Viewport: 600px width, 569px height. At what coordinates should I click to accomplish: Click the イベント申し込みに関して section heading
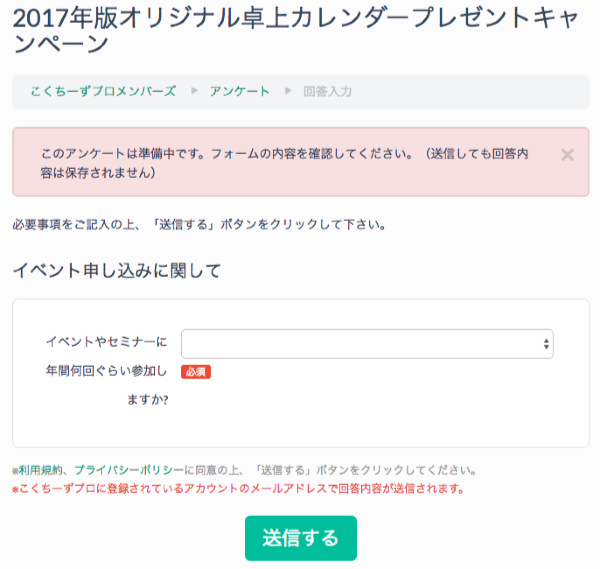pos(116,270)
